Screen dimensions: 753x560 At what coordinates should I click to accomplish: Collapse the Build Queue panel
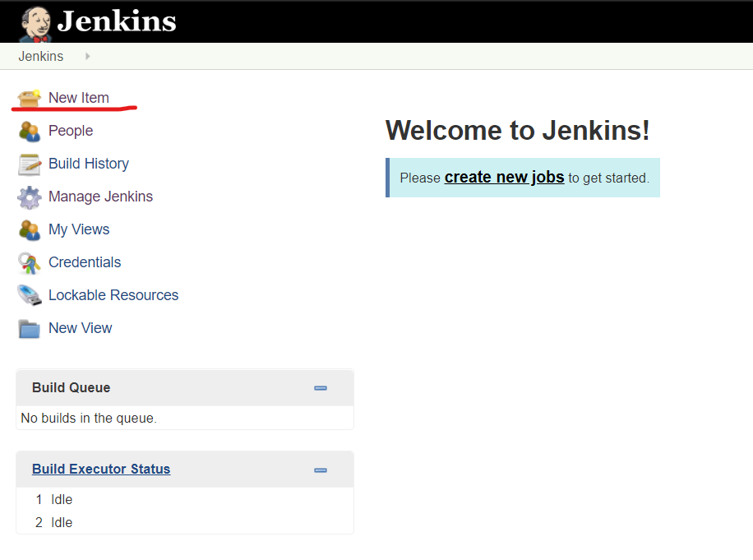pos(321,388)
